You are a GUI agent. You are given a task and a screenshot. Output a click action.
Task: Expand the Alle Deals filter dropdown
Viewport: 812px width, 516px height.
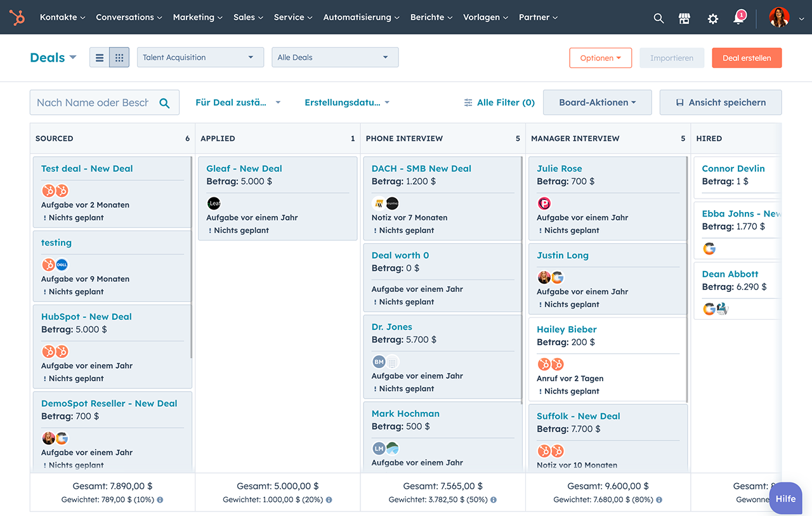334,58
